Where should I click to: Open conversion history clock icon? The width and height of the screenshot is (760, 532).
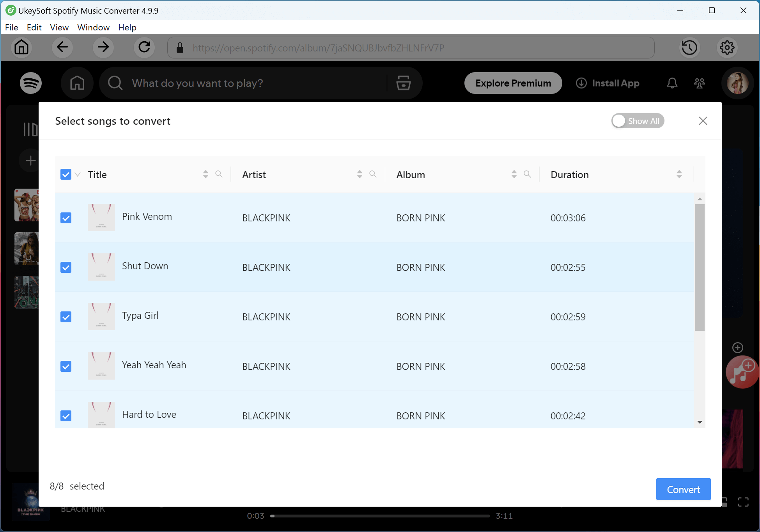tap(689, 48)
